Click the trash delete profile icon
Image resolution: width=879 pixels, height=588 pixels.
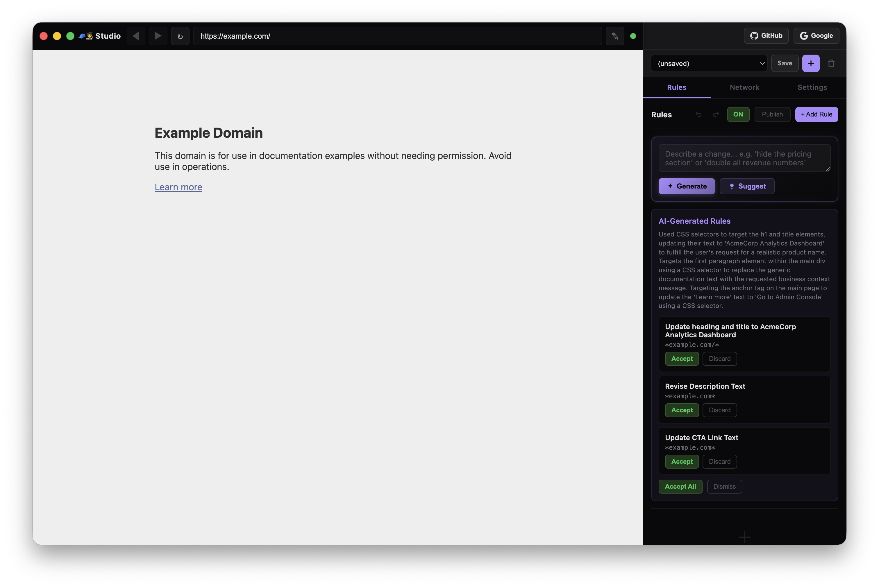coord(831,63)
